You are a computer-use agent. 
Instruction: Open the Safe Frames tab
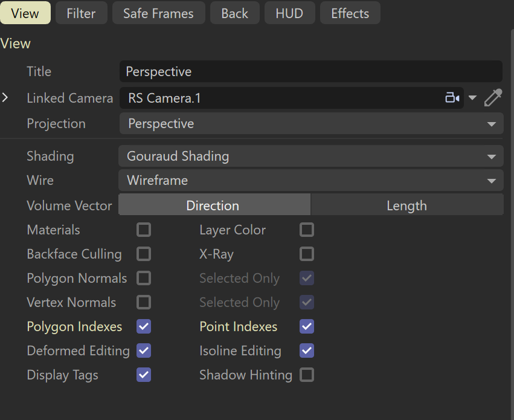tap(159, 13)
